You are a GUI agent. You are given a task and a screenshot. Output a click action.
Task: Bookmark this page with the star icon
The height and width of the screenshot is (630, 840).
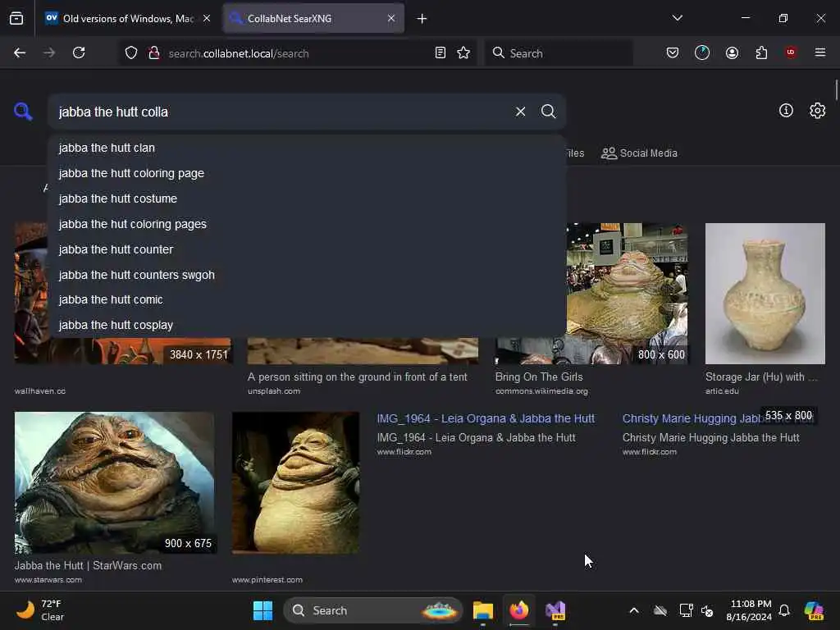(x=464, y=52)
